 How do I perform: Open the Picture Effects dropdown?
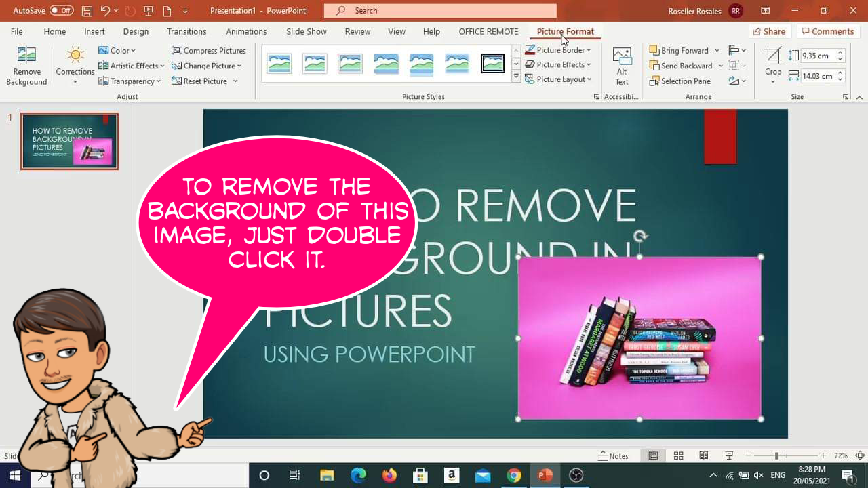tap(558, 64)
